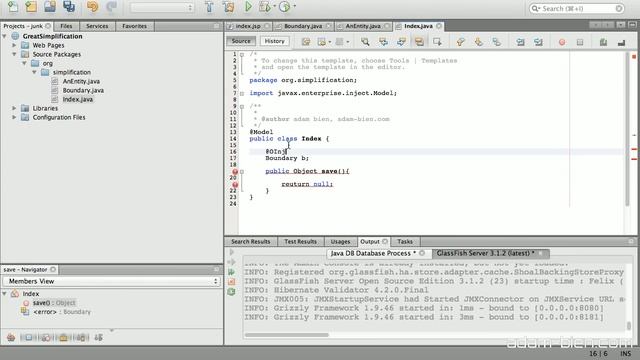Click the greyed-out Redo icon
The image size is (640, 360).
(111, 7)
